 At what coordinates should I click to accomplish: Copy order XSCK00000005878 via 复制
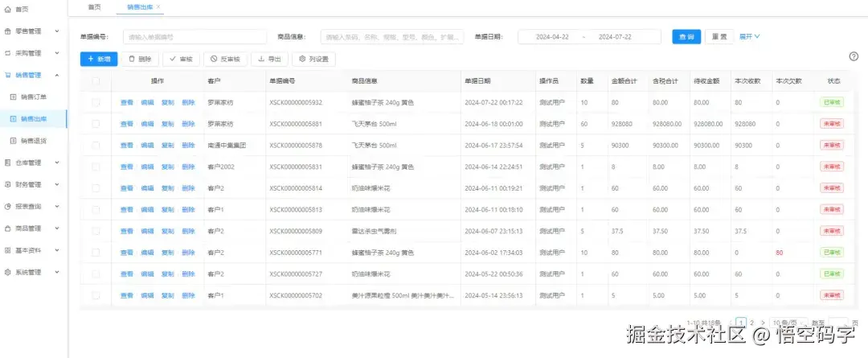168,145
